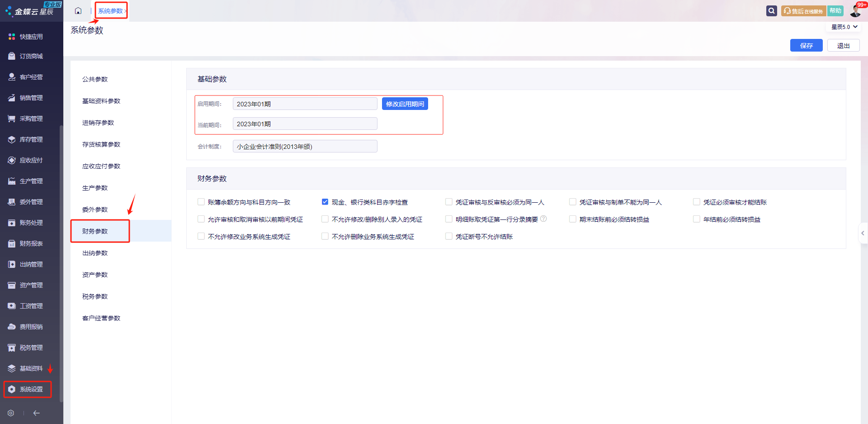Click 修改启用期间 button
This screenshot has width=868, height=424.
405,104
